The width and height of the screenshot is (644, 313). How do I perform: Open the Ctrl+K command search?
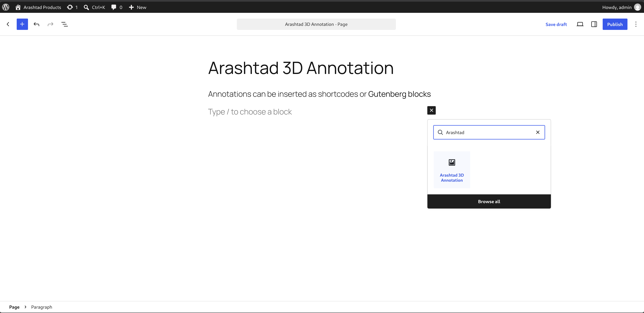click(94, 7)
